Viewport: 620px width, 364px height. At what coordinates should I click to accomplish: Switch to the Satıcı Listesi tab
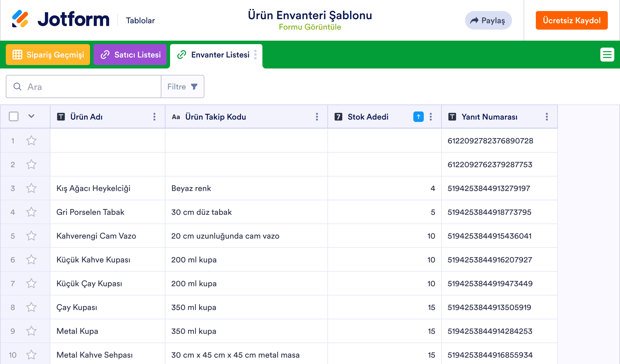pos(130,55)
